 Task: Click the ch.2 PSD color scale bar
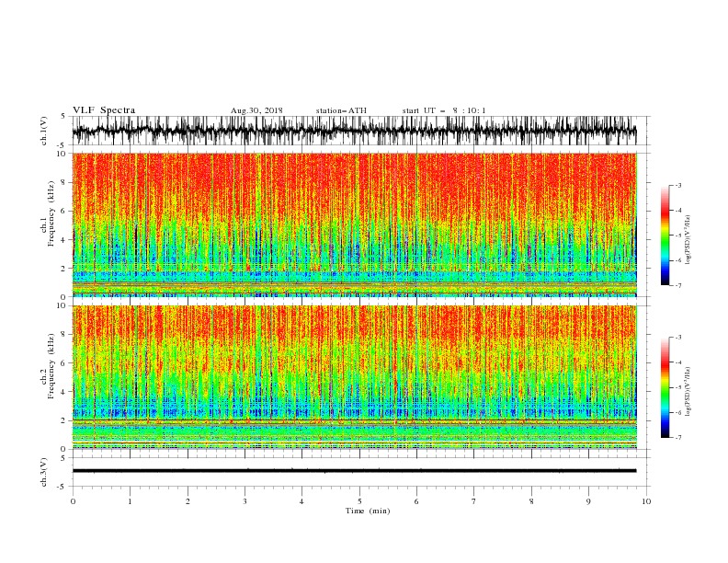click(x=665, y=387)
